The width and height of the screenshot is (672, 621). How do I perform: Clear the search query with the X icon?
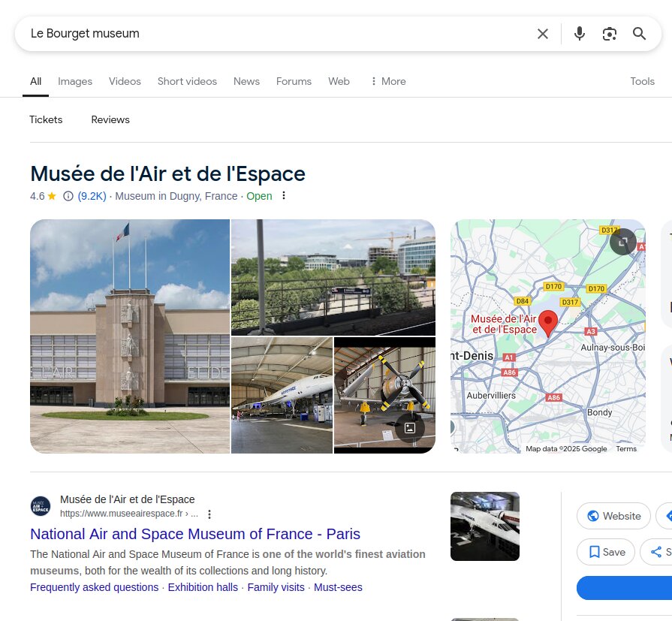pyautogui.click(x=542, y=34)
